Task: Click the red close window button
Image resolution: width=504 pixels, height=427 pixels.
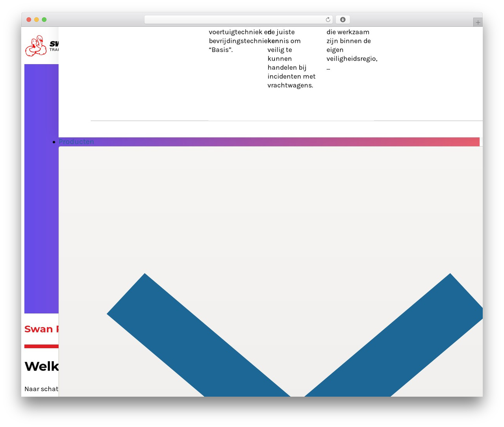Action: coord(29,20)
